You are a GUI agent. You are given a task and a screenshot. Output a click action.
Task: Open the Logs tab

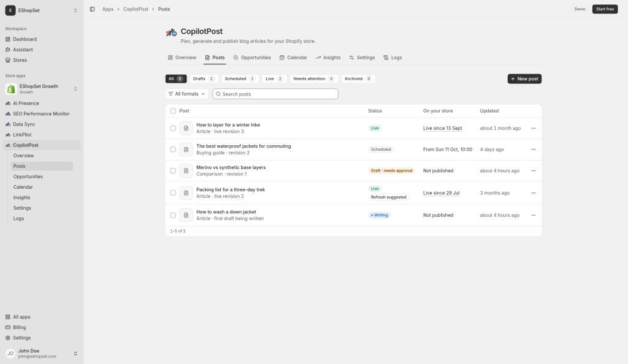tap(392, 58)
